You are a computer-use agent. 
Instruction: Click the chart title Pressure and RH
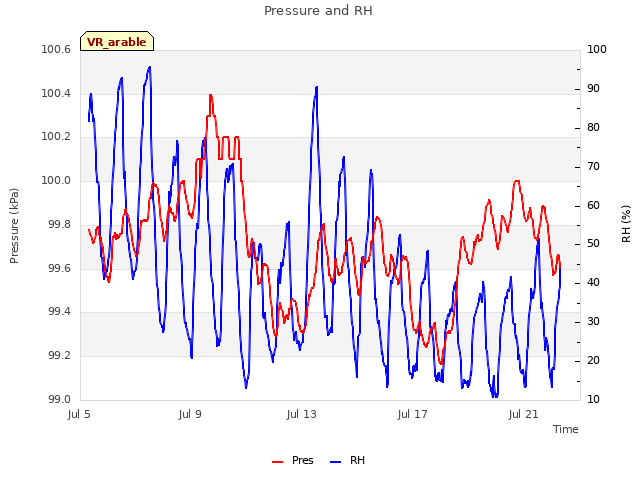point(318,11)
